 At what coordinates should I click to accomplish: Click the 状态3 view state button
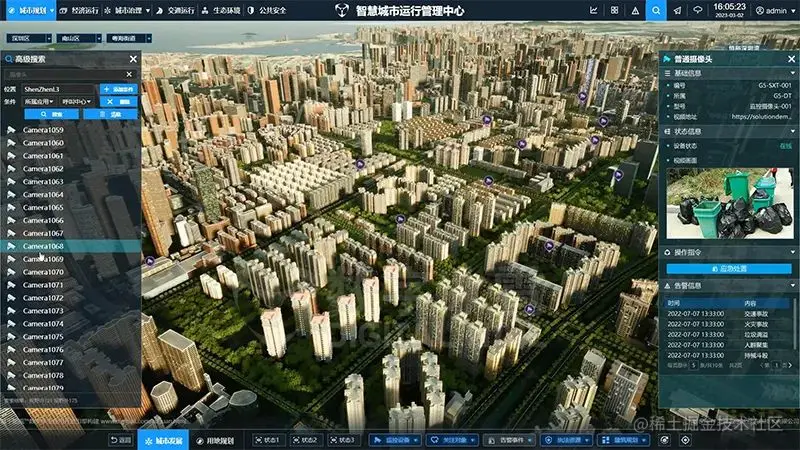[342, 440]
